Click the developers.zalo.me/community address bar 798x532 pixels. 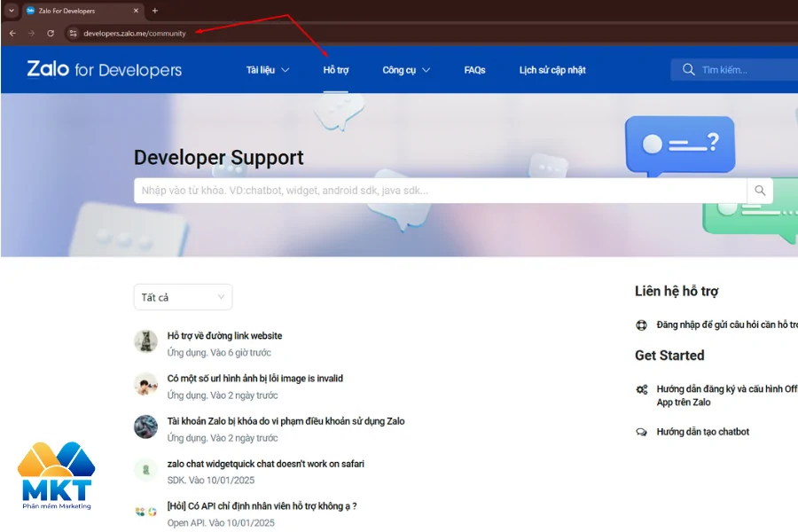click(x=135, y=33)
